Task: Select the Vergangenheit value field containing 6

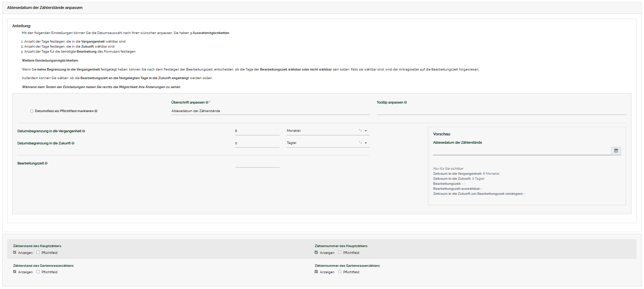Action: click(x=257, y=131)
